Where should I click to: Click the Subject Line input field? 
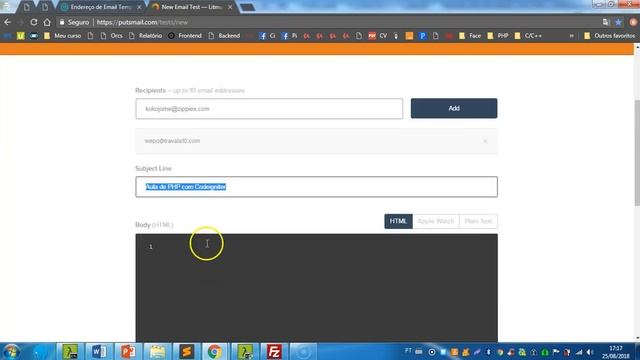coord(316,187)
